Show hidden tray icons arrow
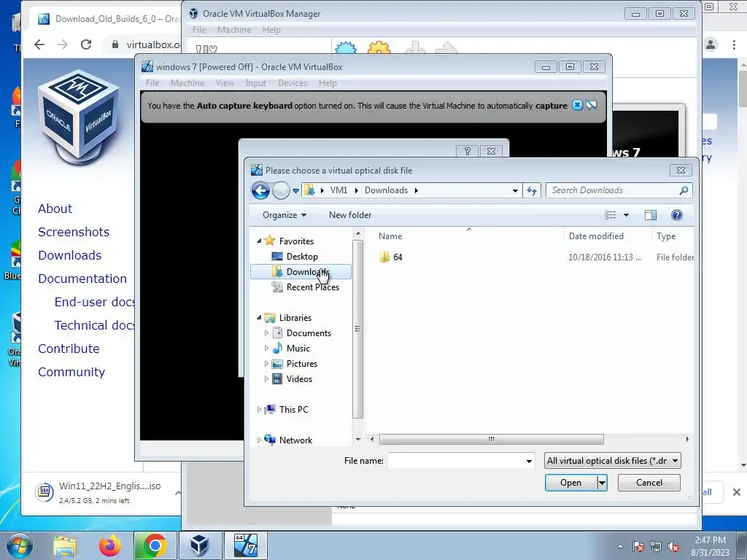 [x=620, y=547]
